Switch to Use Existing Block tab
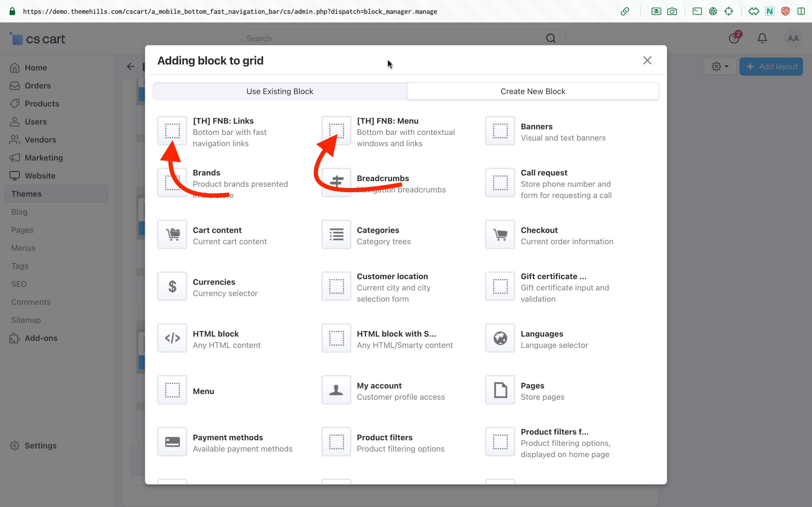 280,91
